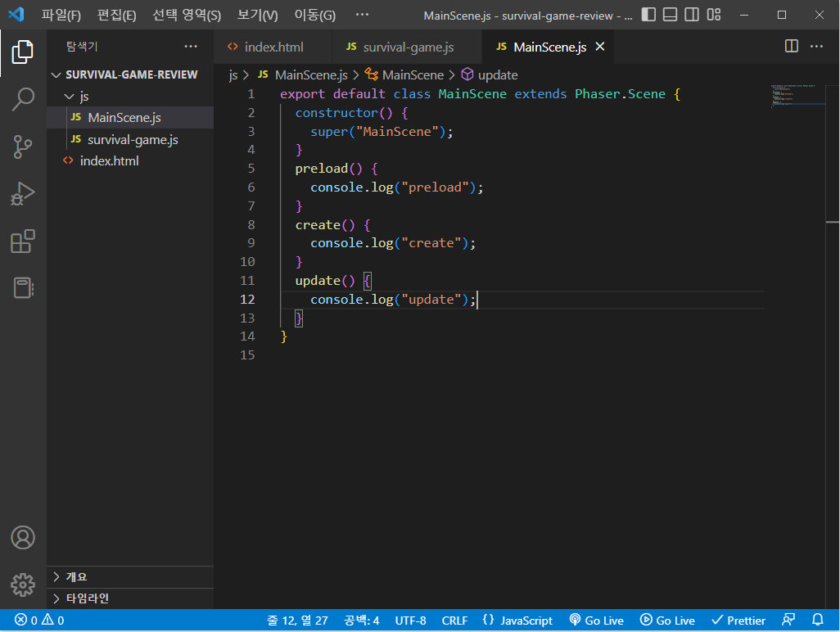Open the Source Control view

pos(22,147)
